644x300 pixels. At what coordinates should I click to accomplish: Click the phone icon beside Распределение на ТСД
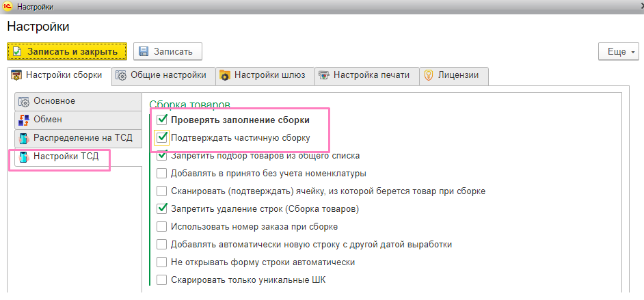point(24,138)
